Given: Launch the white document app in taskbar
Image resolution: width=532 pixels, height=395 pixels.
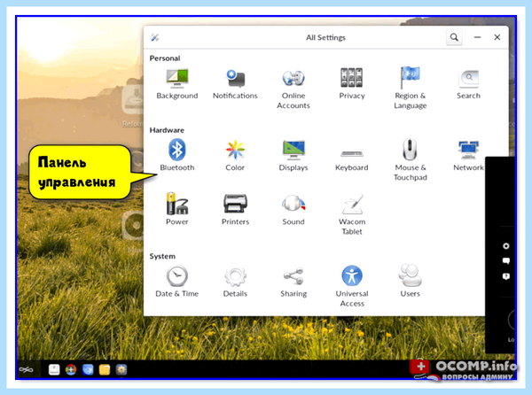Looking at the screenshot, I should [x=54, y=369].
